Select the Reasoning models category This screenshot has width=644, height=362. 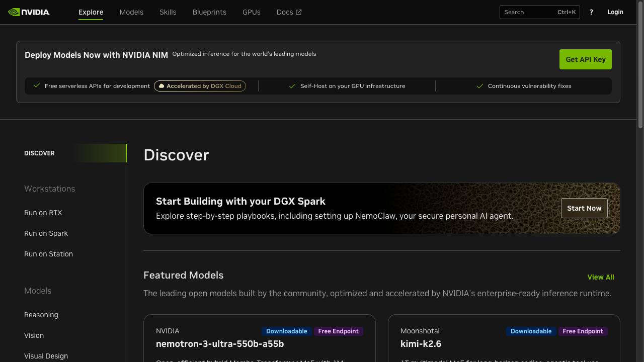click(x=41, y=315)
